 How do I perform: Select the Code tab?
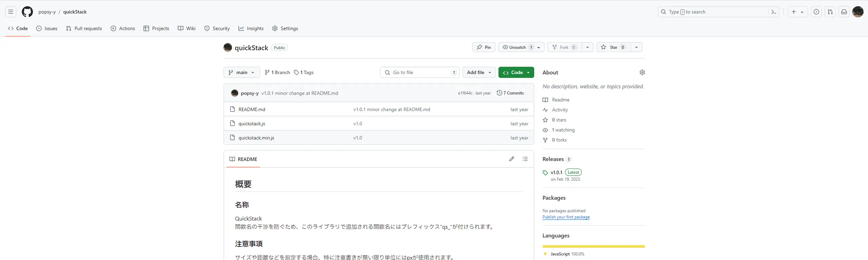tap(18, 28)
